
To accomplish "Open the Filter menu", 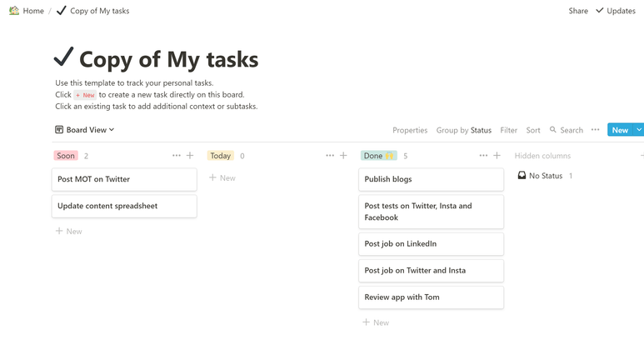I will tap(508, 130).
